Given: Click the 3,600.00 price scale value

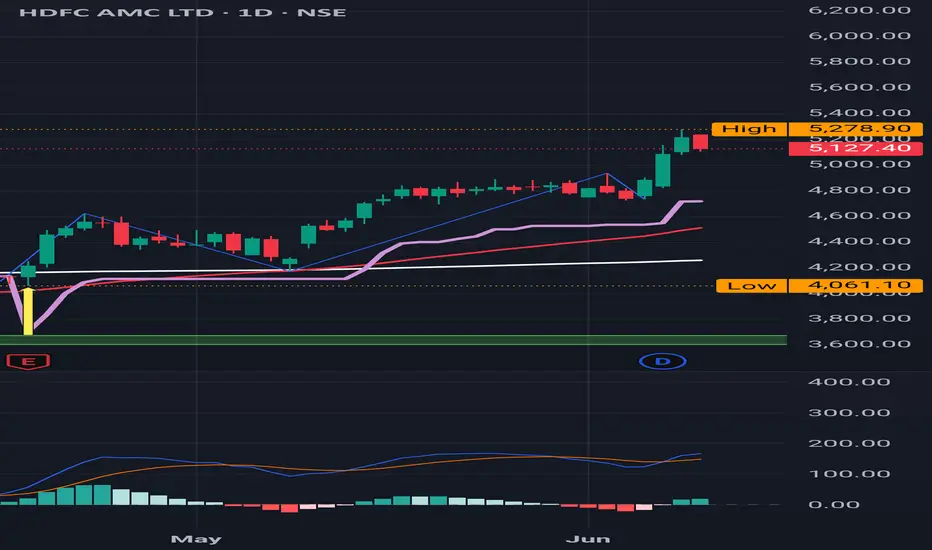Looking at the screenshot, I should [859, 344].
